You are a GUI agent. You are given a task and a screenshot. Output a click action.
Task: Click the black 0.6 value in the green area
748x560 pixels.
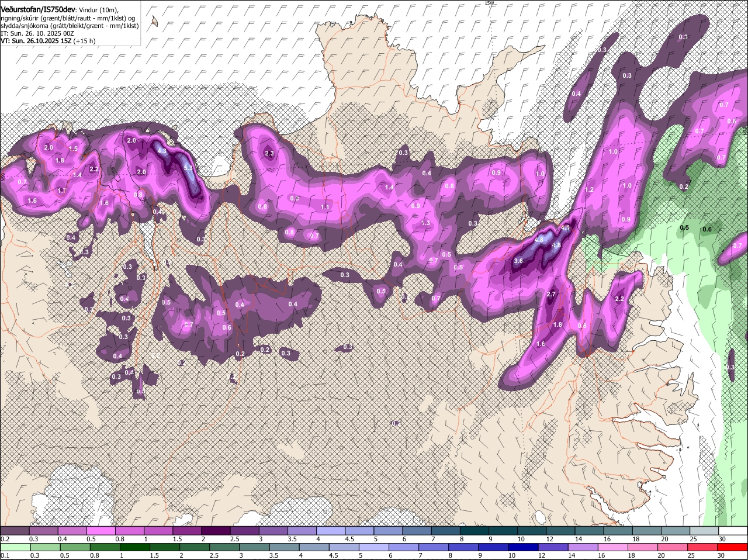click(x=707, y=229)
